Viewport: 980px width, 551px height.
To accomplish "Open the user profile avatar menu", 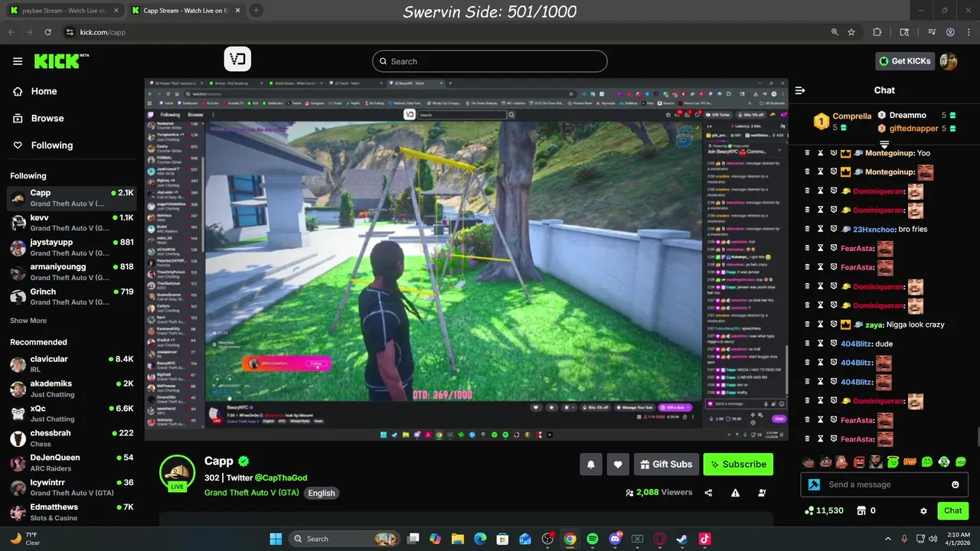I will (x=949, y=61).
